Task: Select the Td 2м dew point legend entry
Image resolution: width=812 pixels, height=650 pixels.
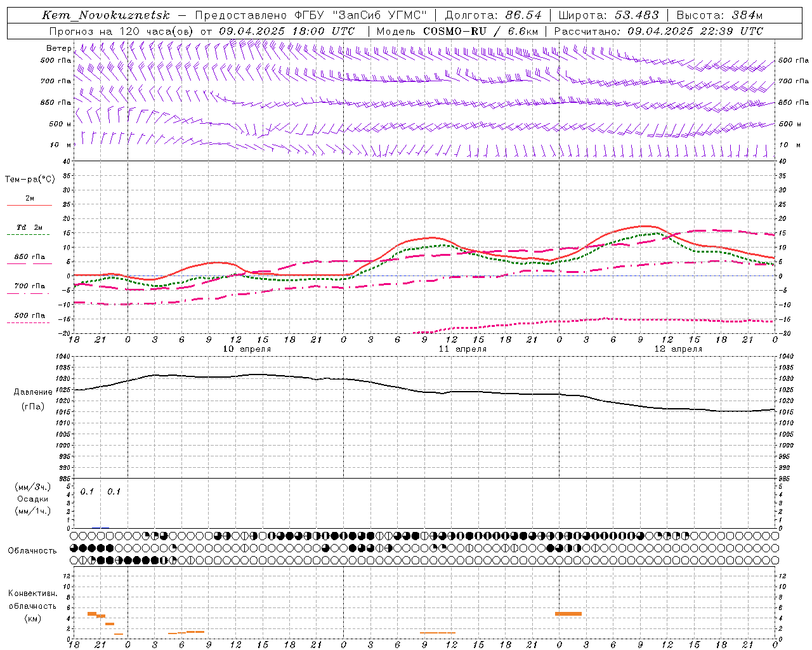Action: (x=29, y=227)
